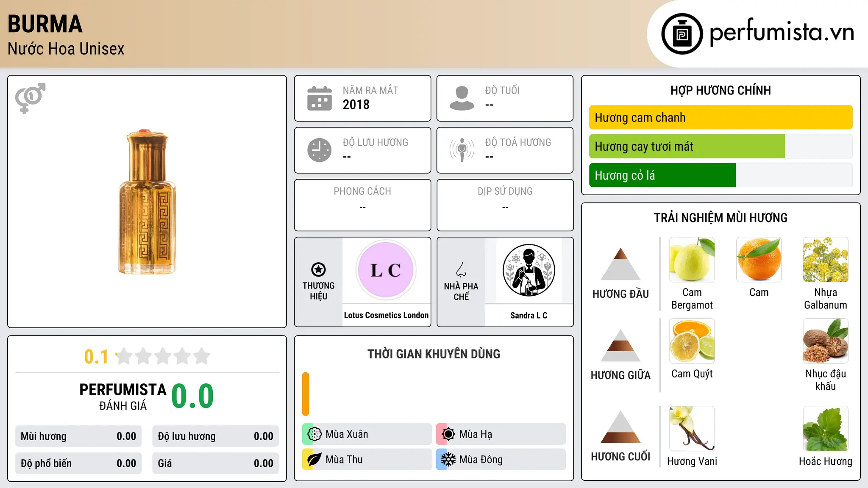Click the Hương cuối pyramid icon
The height and width of the screenshot is (488, 868).
tap(620, 427)
